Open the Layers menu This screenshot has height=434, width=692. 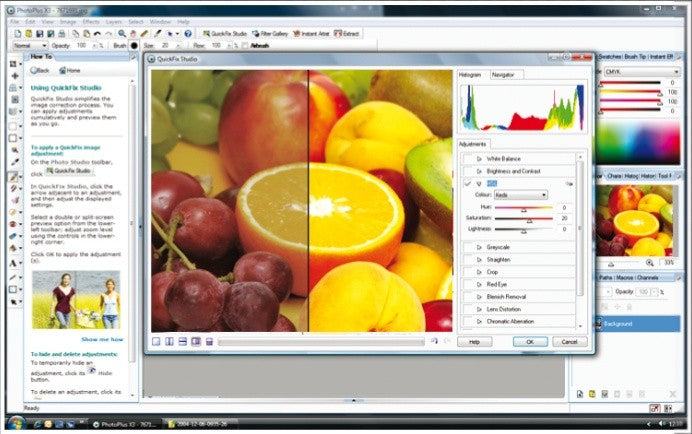pyautogui.click(x=114, y=22)
